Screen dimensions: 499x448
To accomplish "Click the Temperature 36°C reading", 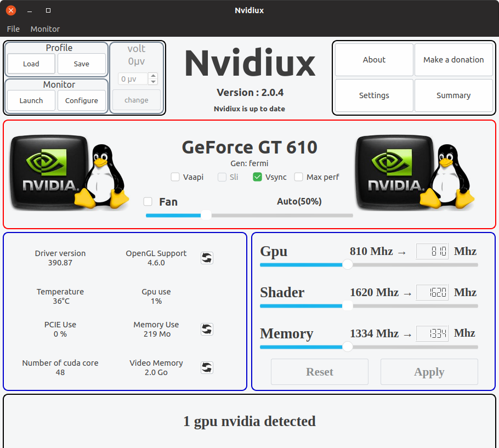I will click(x=60, y=296).
